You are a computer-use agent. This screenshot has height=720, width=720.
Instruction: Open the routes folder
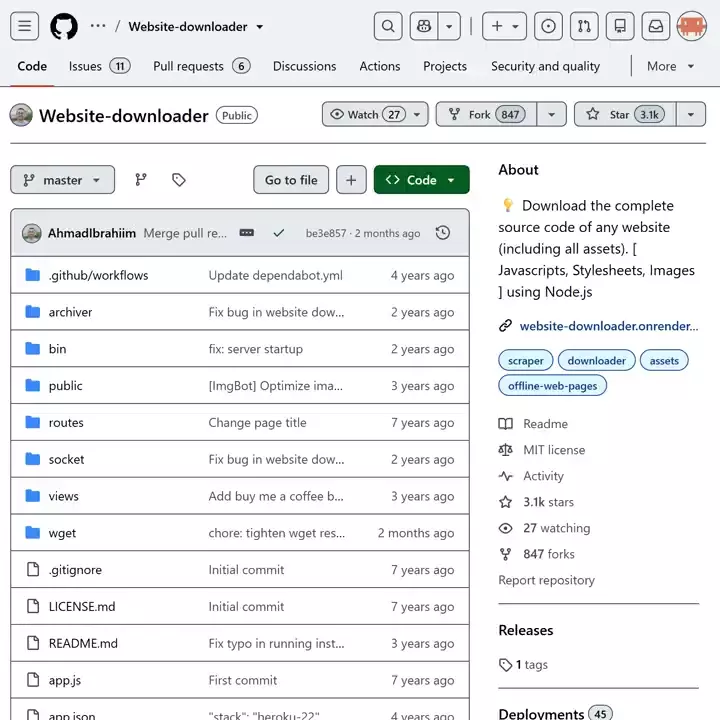point(66,422)
